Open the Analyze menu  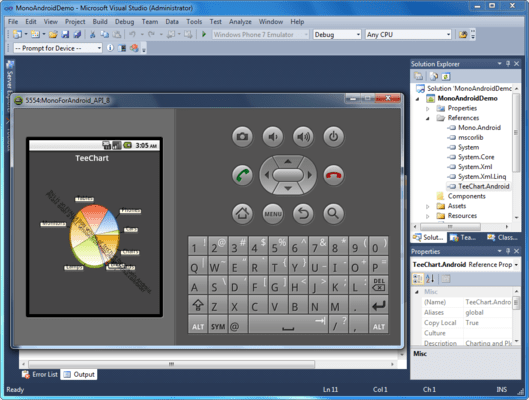click(x=240, y=22)
